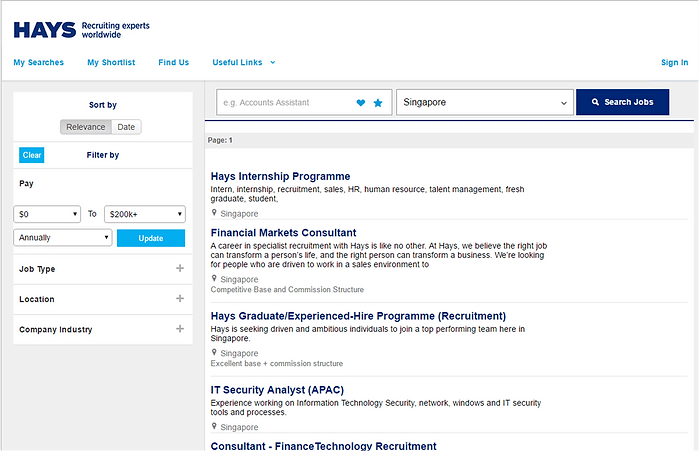This screenshot has height=451, width=700.
Task: Sort results by Date
Action: pos(126,127)
